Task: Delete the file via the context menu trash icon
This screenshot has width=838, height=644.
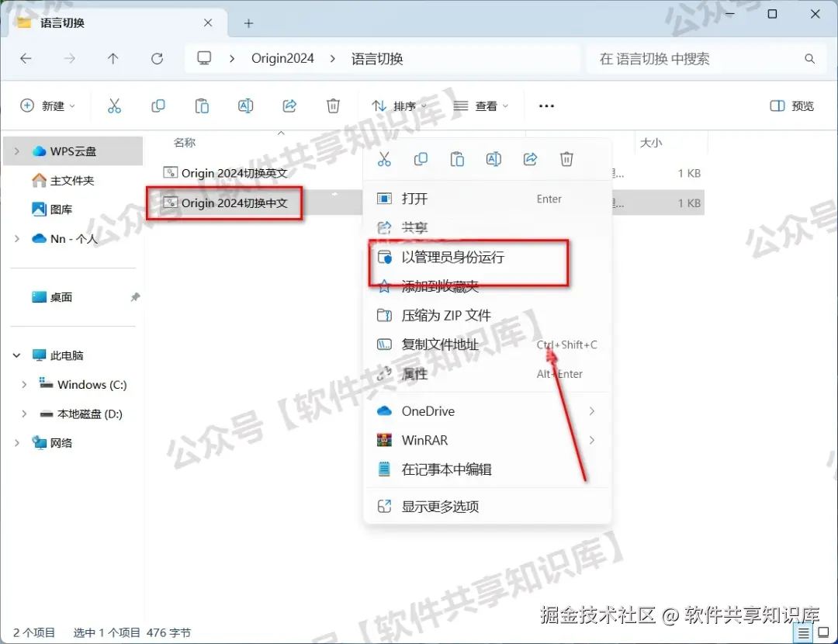Action: click(x=566, y=159)
